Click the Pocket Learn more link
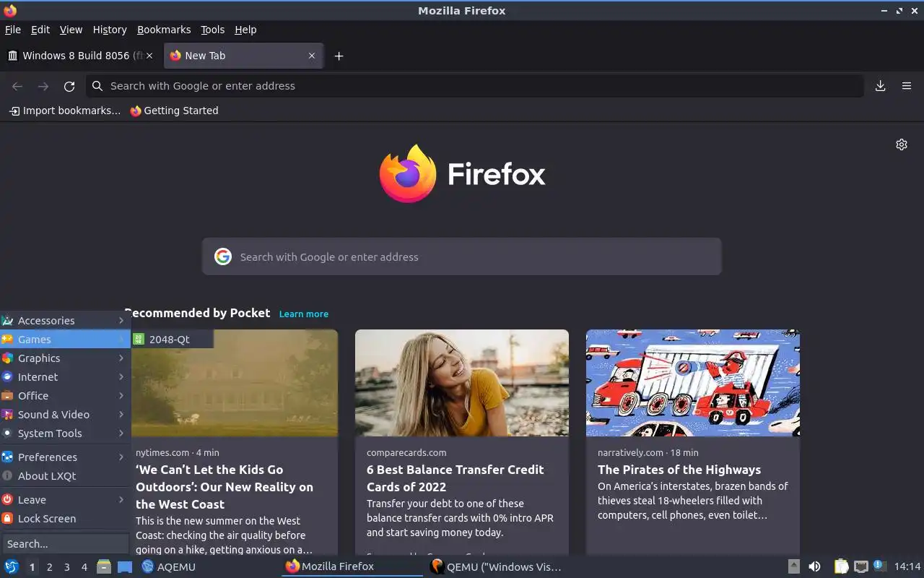The image size is (924, 578). 304,314
